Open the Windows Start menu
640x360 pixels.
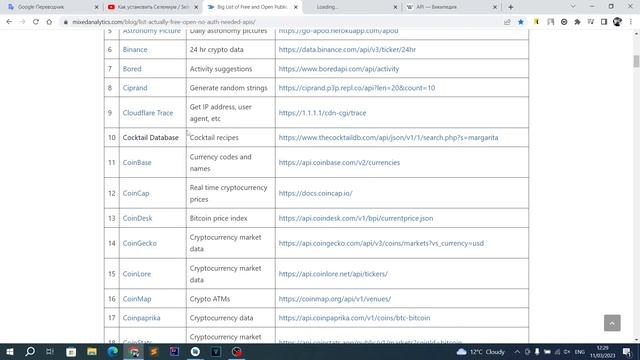point(10,351)
